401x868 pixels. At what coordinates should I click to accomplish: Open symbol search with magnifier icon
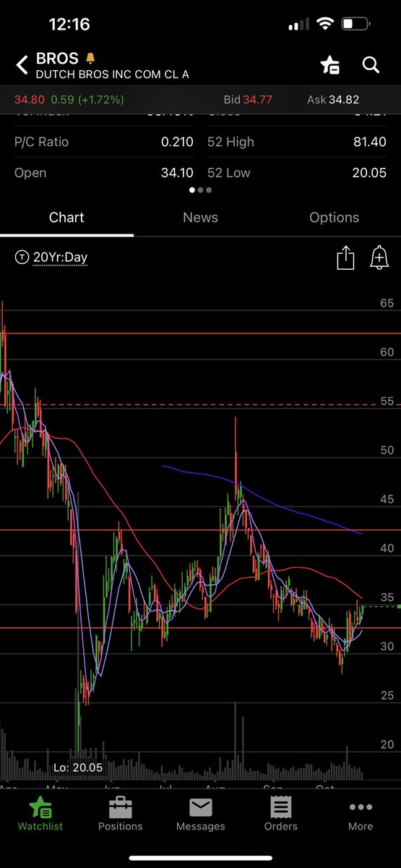click(x=371, y=65)
